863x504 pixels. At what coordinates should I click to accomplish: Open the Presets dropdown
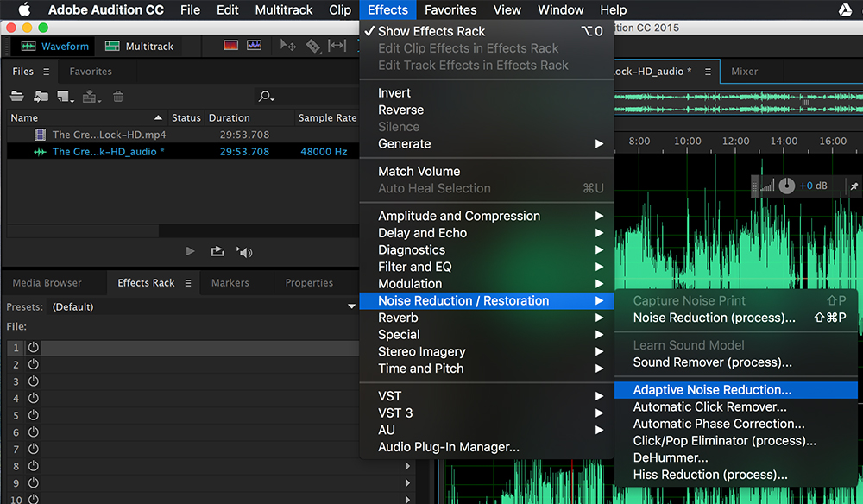pyautogui.click(x=352, y=306)
